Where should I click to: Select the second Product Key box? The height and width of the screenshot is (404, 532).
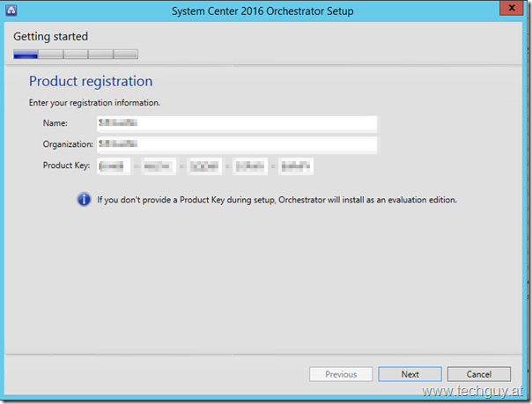pos(159,166)
